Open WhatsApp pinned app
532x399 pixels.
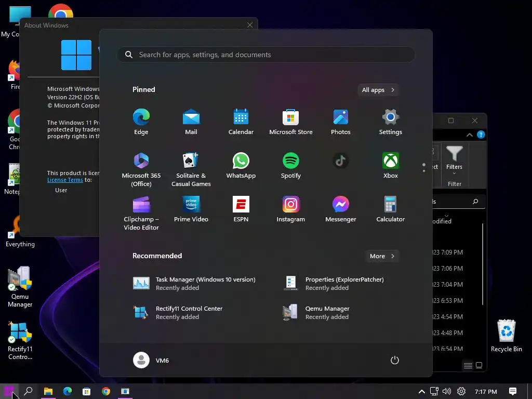tap(241, 166)
